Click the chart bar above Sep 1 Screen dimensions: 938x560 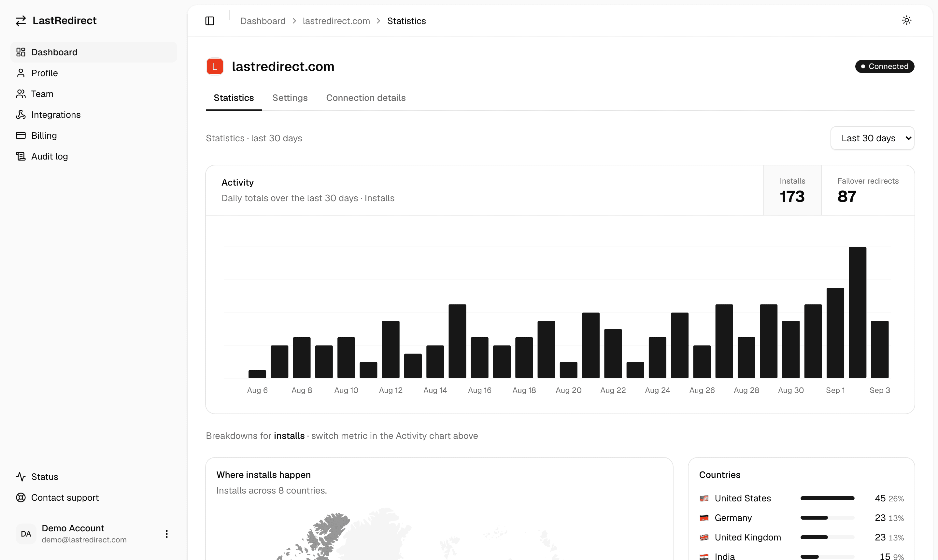click(x=835, y=333)
